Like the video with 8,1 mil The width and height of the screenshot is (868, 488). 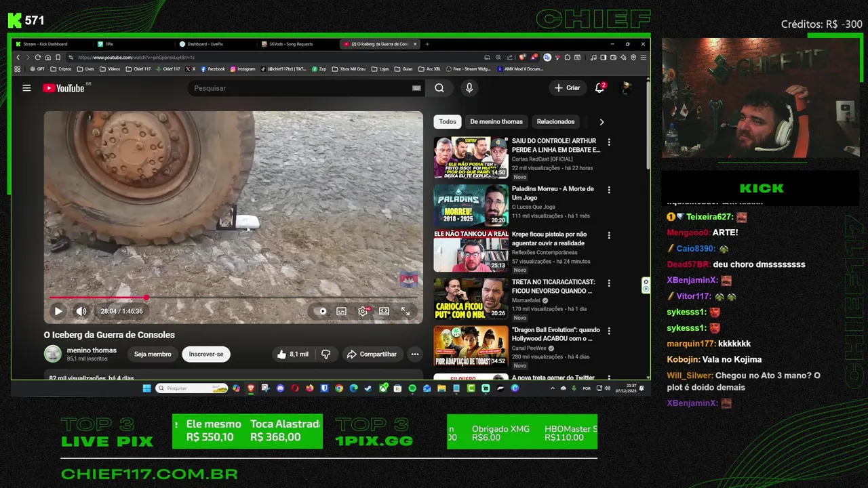292,354
